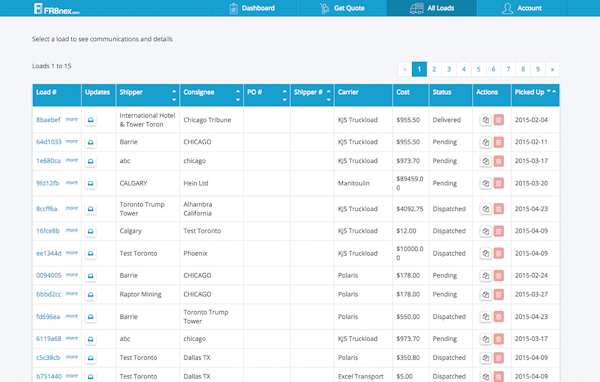
Task: Open load link c5c38cb
Action: click(48, 358)
